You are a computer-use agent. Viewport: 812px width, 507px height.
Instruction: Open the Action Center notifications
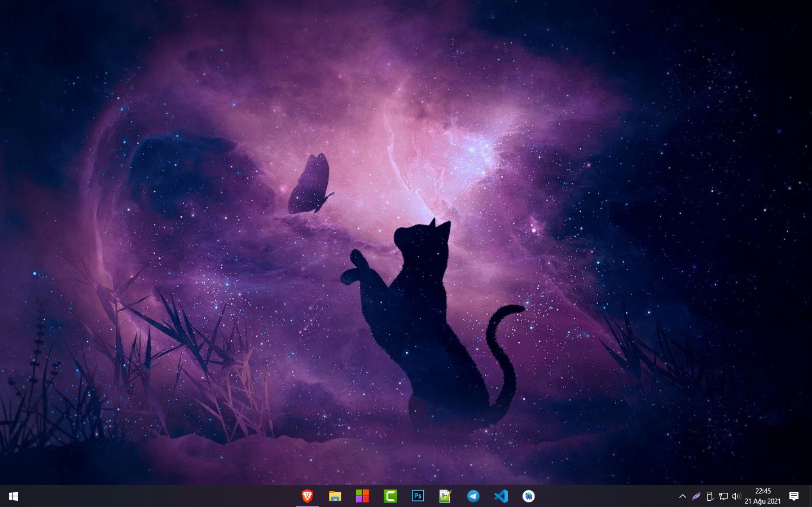pyautogui.click(x=794, y=496)
